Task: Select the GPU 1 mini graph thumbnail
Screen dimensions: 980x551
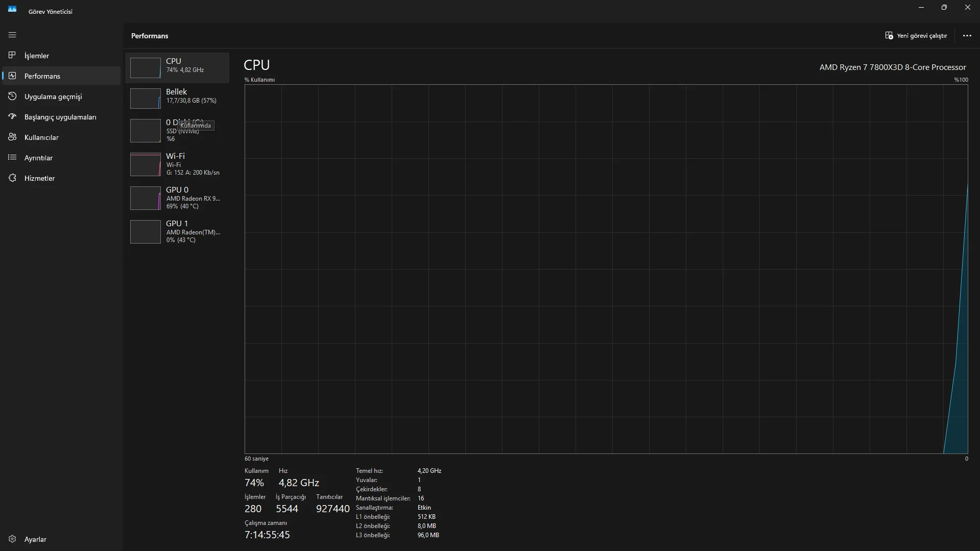Action: click(145, 232)
